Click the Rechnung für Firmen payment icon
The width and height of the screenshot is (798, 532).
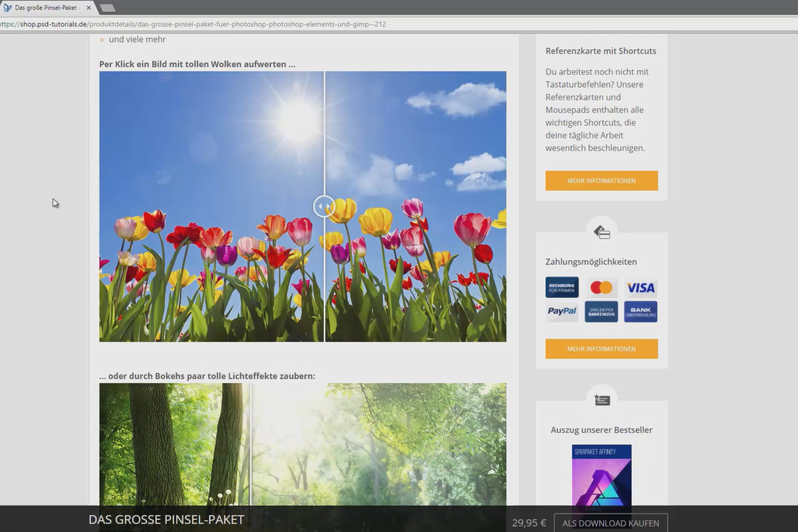pyautogui.click(x=562, y=287)
